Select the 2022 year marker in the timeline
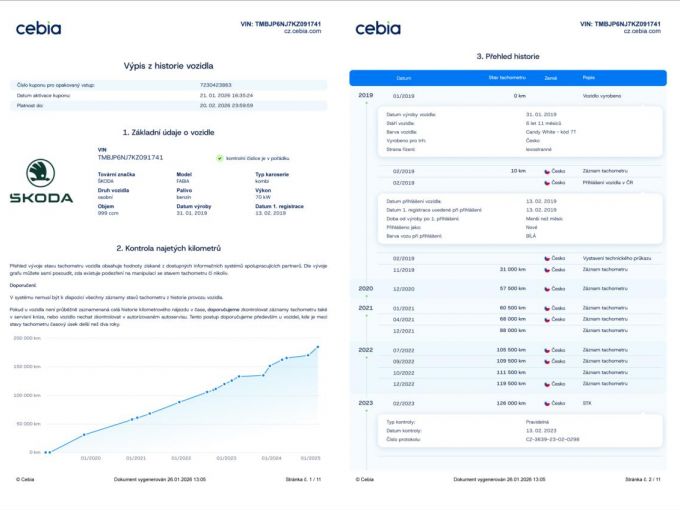The width and height of the screenshot is (680, 510). click(365, 350)
